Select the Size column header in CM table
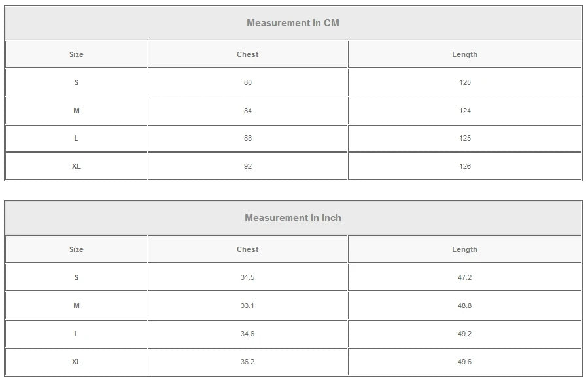Screen dimensions: 588x382 pos(76,54)
